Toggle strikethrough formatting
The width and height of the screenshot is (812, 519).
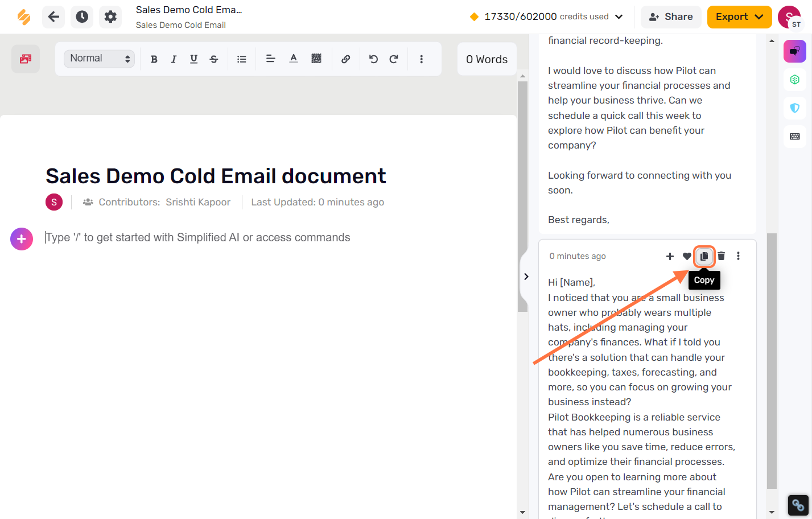[214, 59]
